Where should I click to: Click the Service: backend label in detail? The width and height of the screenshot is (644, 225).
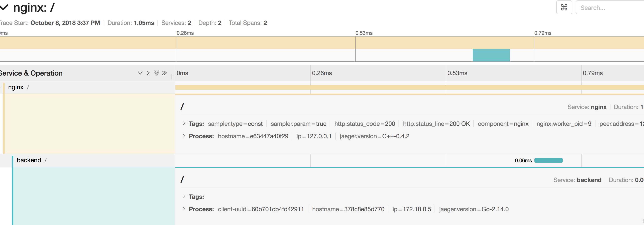(x=577, y=180)
